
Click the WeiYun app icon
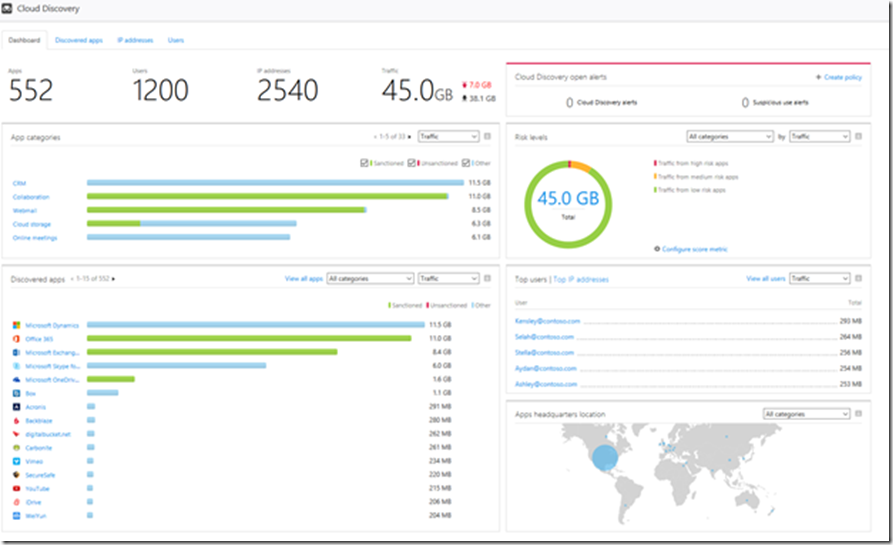[x=17, y=516]
